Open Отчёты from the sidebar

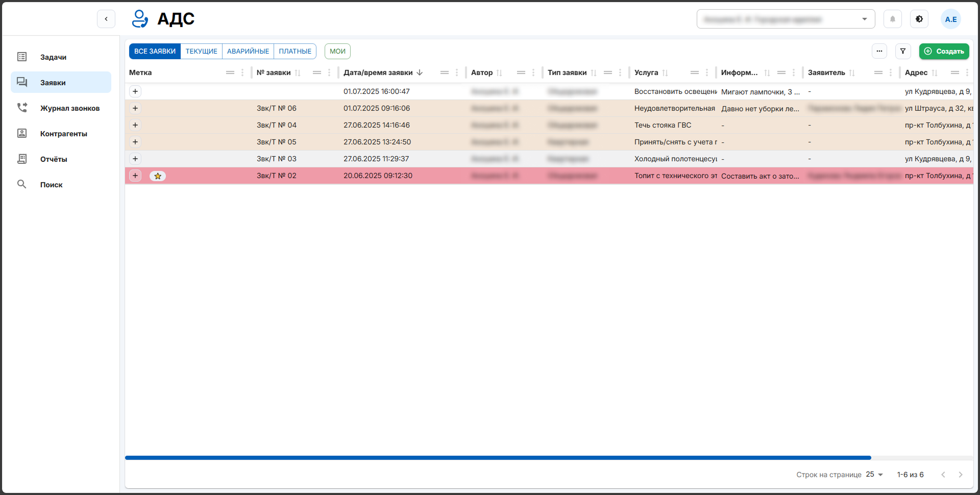pyautogui.click(x=54, y=159)
